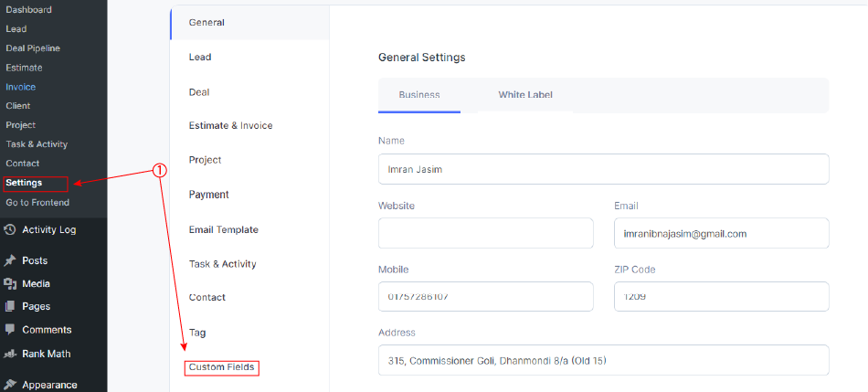Viewport: 868px width, 392px height.
Task: Open Custom Fields settings section
Action: [x=221, y=367]
